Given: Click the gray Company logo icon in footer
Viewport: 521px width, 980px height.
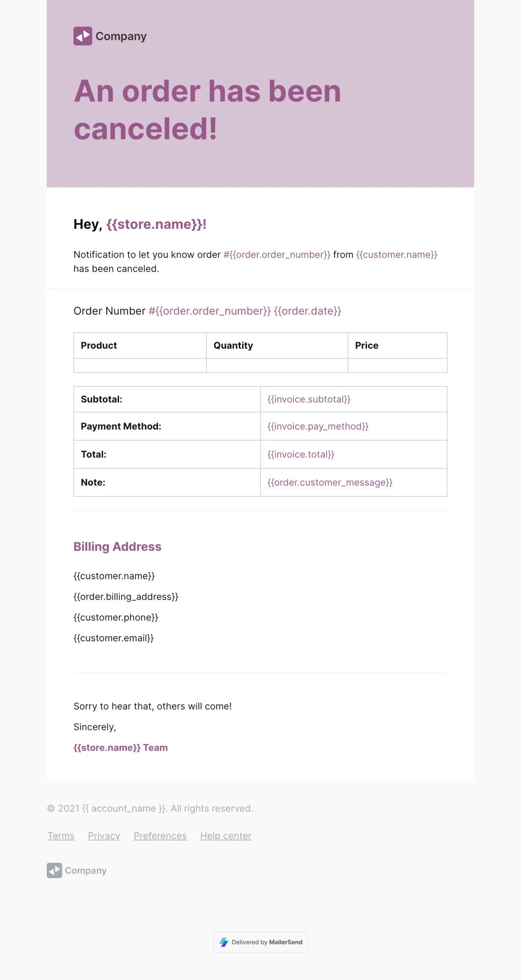Looking at the screenshot, I should click(55, 870).
